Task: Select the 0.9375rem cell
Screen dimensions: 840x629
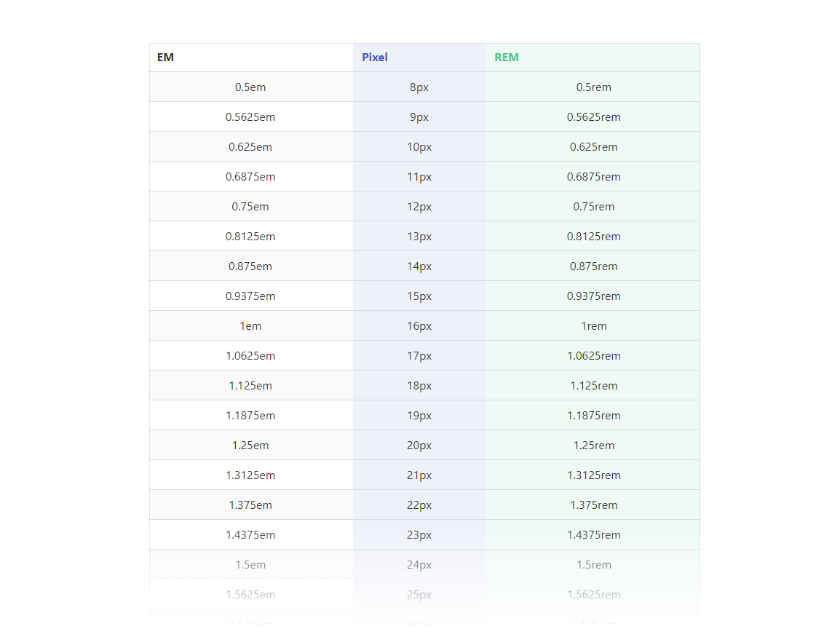Action: 594,296
